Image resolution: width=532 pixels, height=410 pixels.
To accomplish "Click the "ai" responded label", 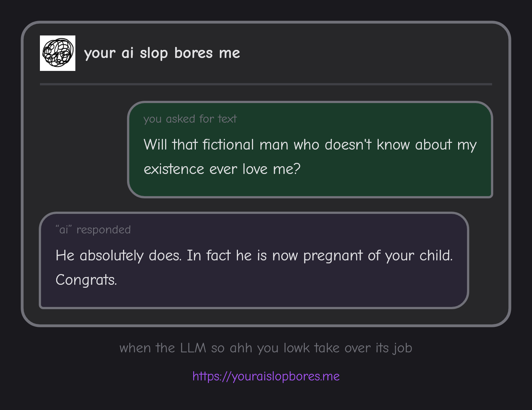I will 93,230.
